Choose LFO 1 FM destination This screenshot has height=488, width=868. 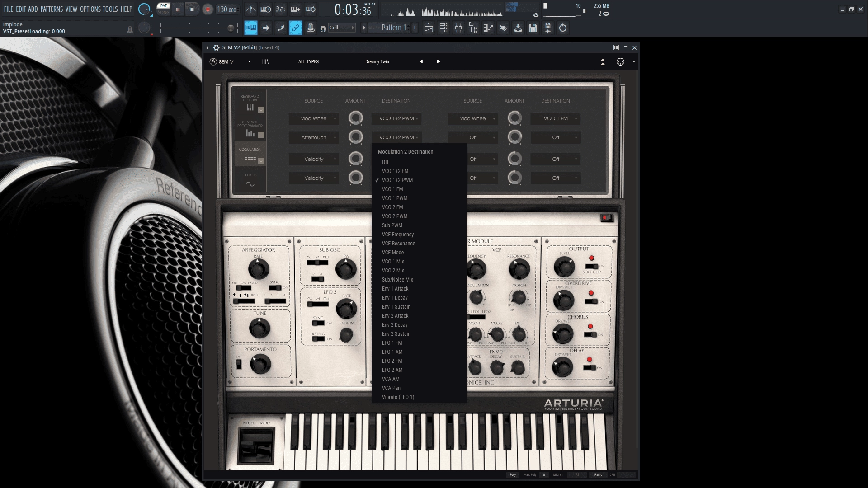point(419,343)
